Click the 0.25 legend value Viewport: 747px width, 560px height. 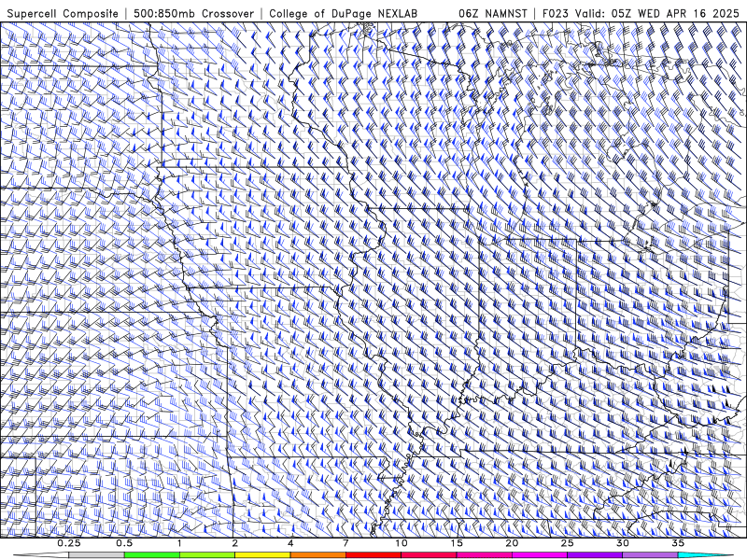pos(69,543)
